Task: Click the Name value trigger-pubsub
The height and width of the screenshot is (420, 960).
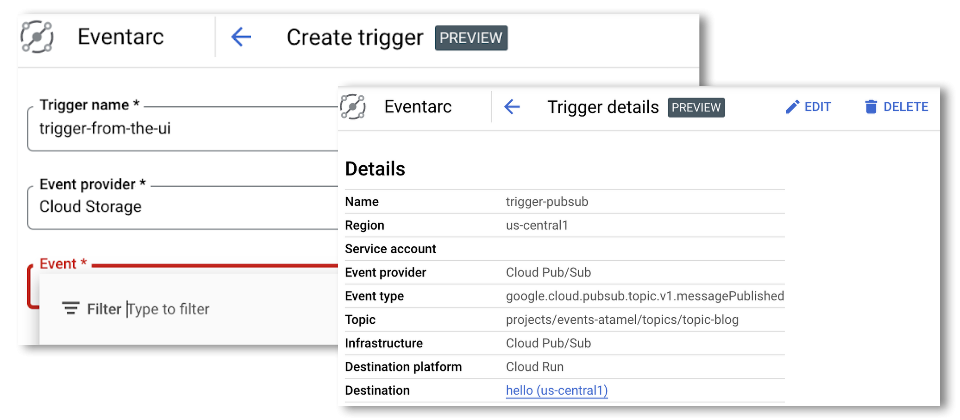Action: point(546,202)
